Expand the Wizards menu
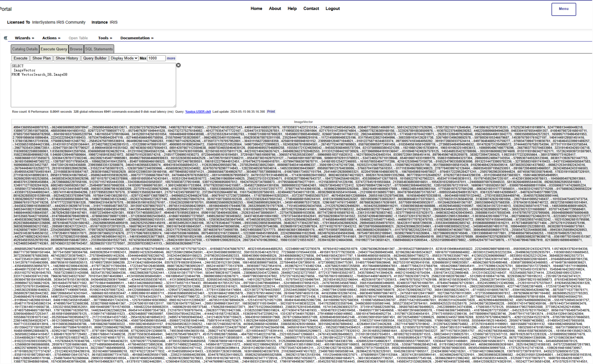 24,38
